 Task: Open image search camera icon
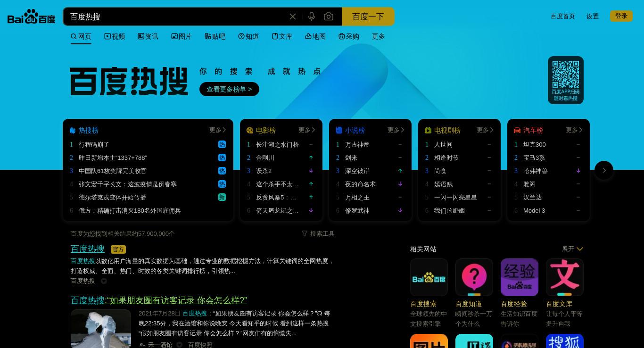click(329, 17)
